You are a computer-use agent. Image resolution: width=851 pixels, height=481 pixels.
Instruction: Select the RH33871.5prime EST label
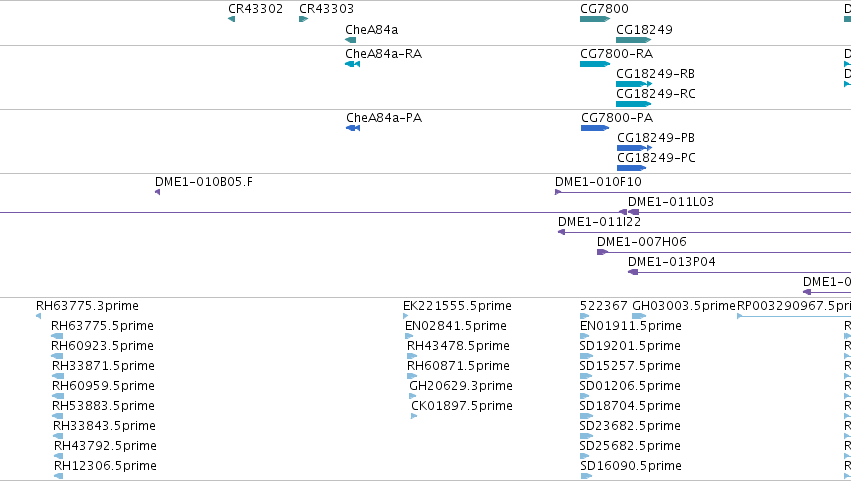[103, 366]
